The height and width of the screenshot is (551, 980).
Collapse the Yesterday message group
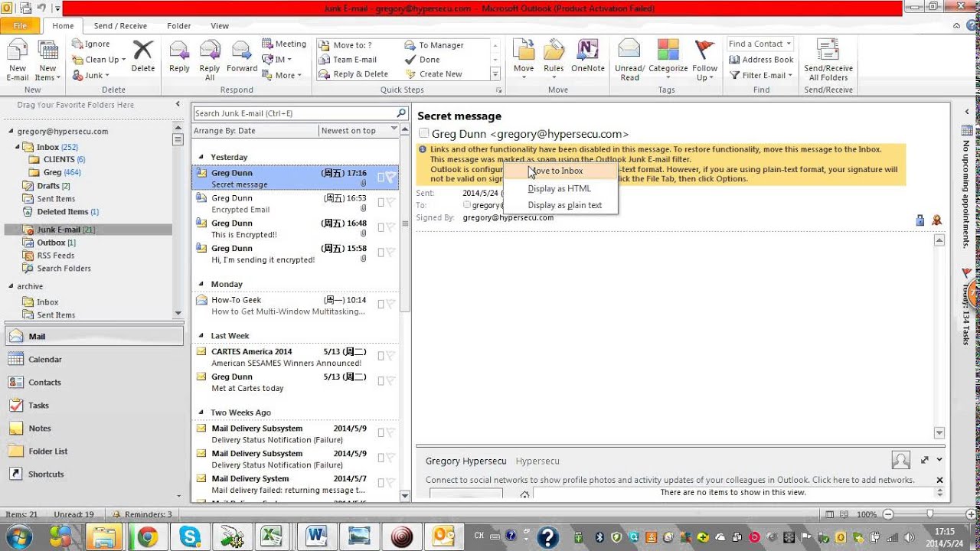[202, 157]
